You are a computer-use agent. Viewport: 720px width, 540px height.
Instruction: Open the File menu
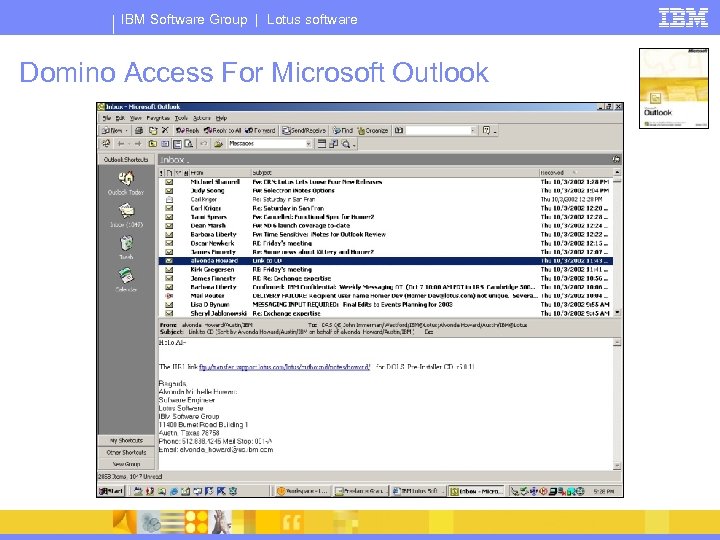coord(107,118)
